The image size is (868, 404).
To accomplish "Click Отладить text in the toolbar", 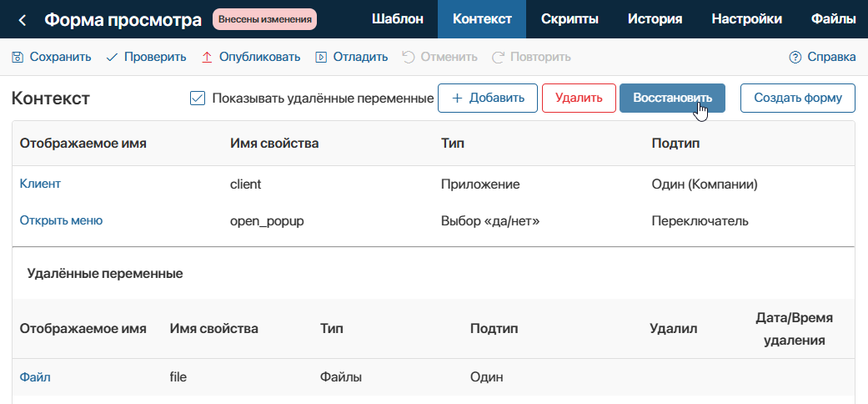I will click(x=360, y=57).
